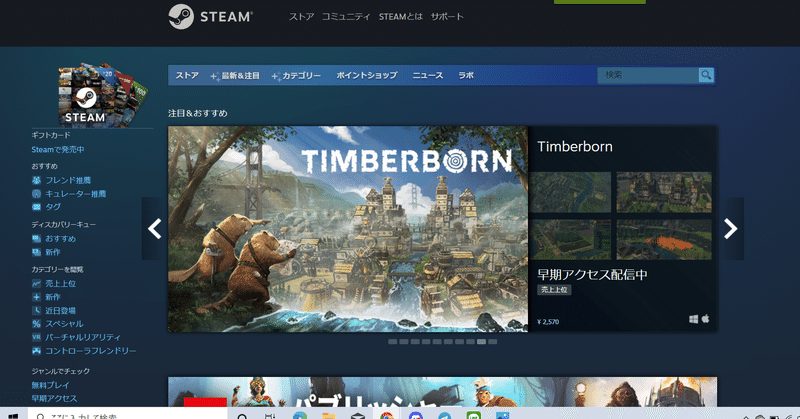Click the highlighted active carousel dot
This screenshot has height=419, width=800.
tap(481, 342)
